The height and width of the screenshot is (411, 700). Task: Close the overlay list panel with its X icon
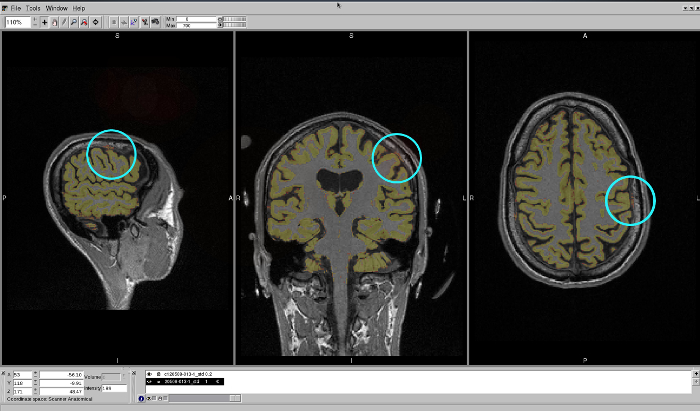tap(134, 373)
